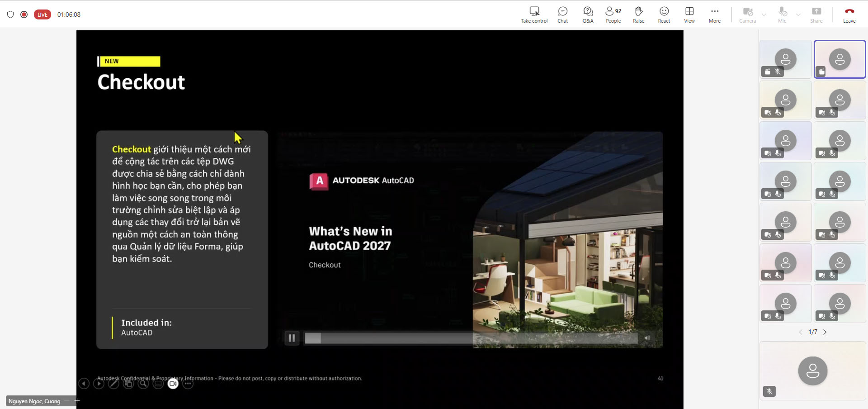Expand the Camera options dropdown arrow
The image size is (868, 409).
tap(764, 14)
